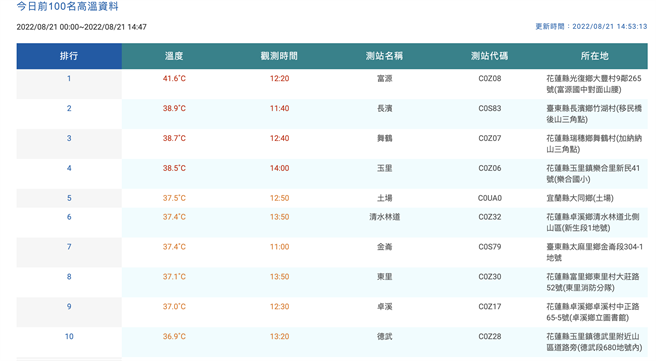Select observation time 12:50
Viewport: 656px width, 361px height.
coord(279,198)
